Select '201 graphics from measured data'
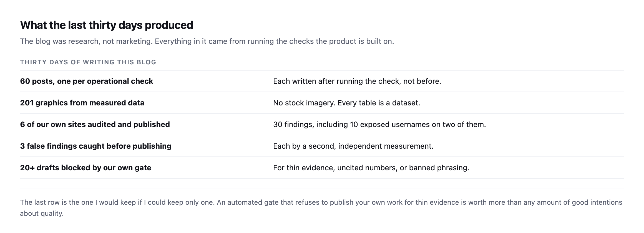644x233 pixels. point(82,103)
